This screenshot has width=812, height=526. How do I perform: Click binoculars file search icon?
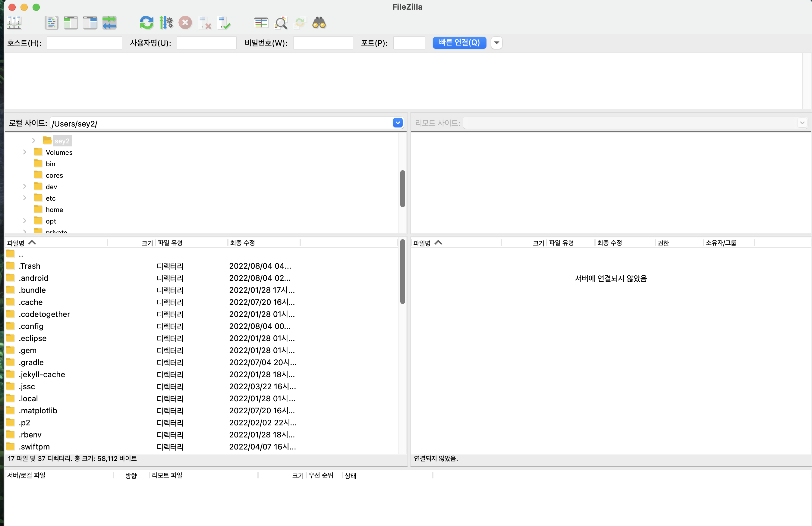coord(319,23)
